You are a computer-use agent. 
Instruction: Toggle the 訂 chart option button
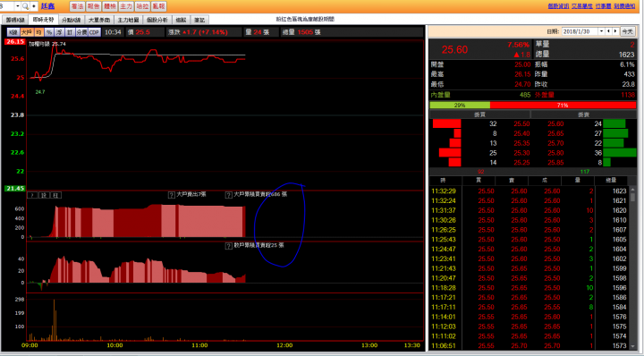[70, 32]
